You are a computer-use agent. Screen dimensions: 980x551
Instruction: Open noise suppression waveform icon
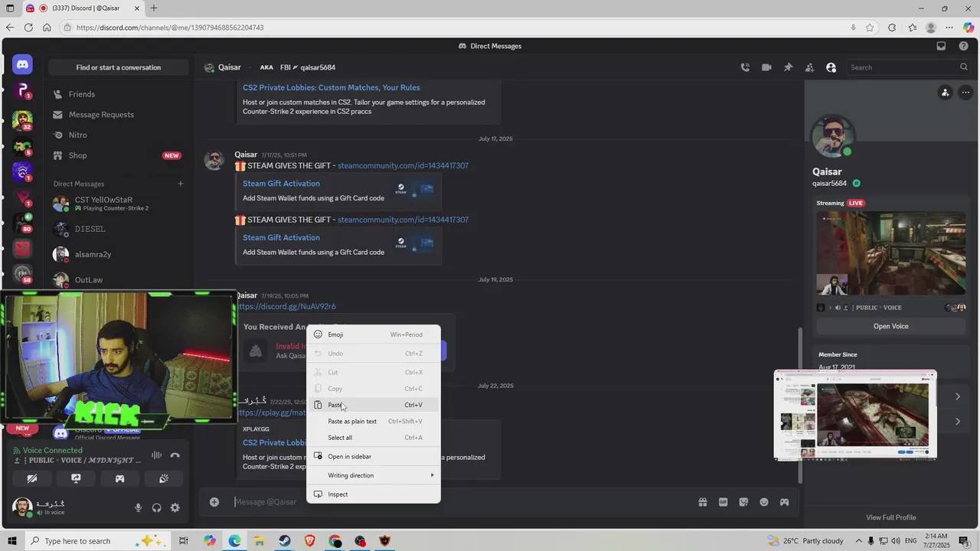(156, 455)
